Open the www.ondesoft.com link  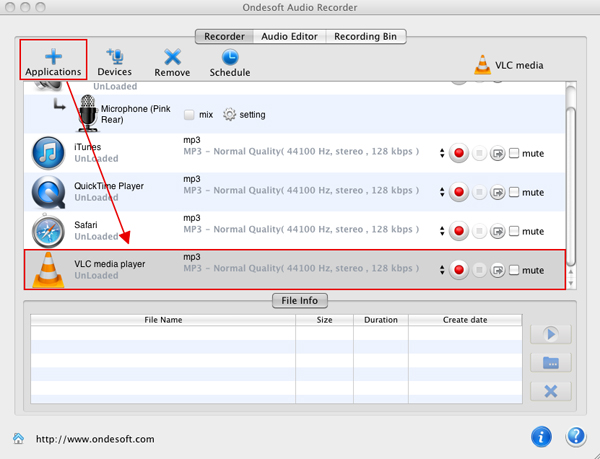pos(95,438)
